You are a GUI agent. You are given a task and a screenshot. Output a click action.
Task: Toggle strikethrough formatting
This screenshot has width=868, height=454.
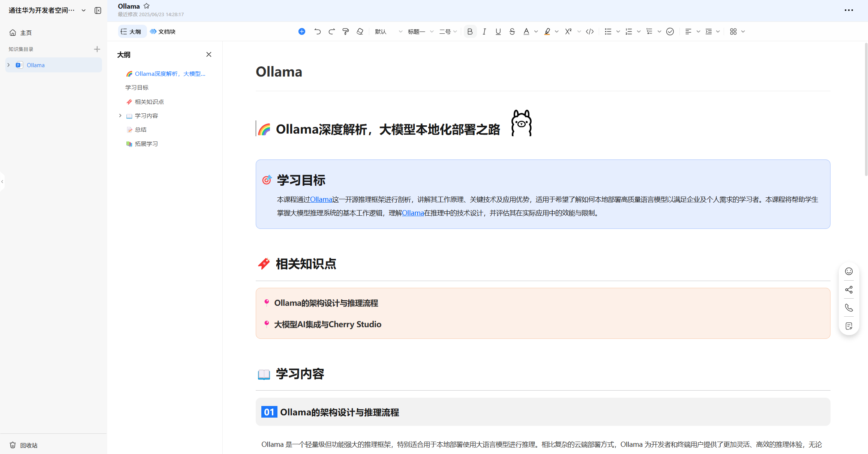coord(512,32)
